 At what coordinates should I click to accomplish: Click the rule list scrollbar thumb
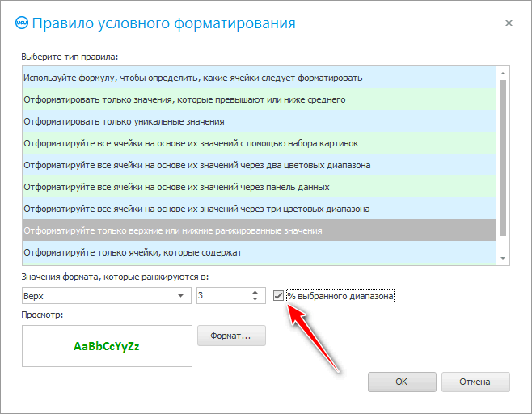503,158
